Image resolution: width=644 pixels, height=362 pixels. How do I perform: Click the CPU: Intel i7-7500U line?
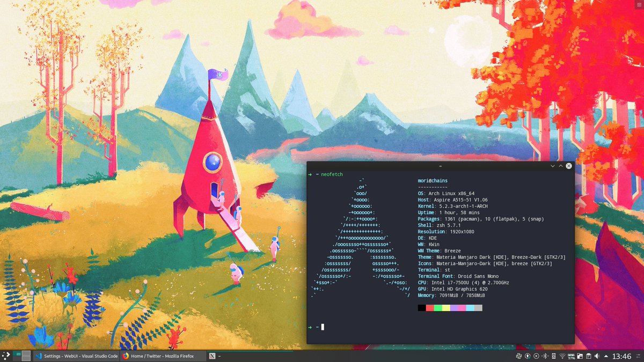pos(463,283)
